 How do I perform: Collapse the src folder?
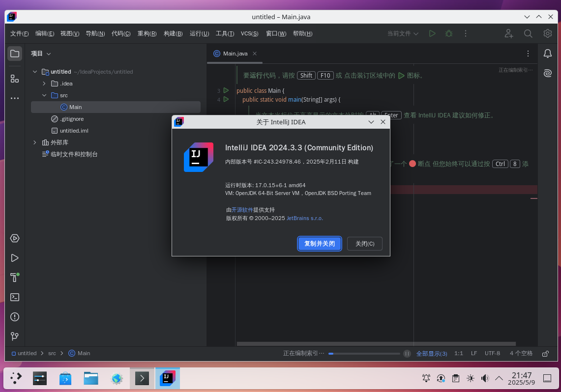point(44,95)
